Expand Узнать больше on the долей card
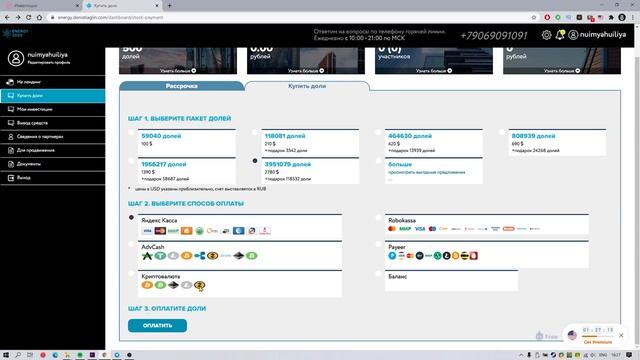 click(178, 71)
